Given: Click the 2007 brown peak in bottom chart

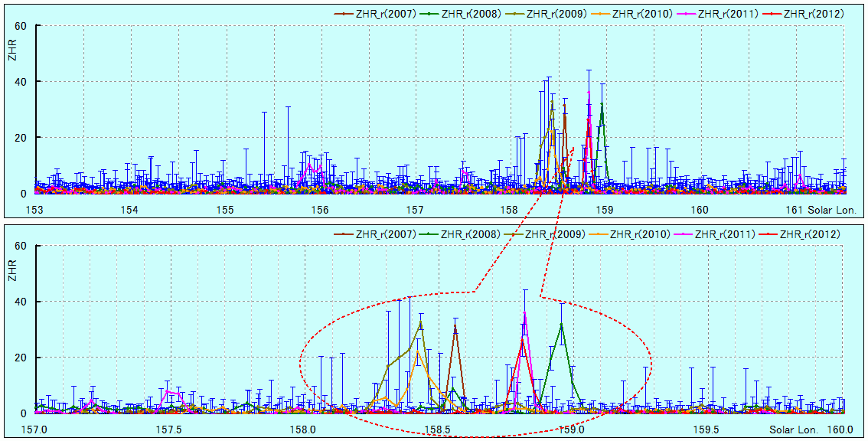Looking at the screenshot, I should [455, 327].
